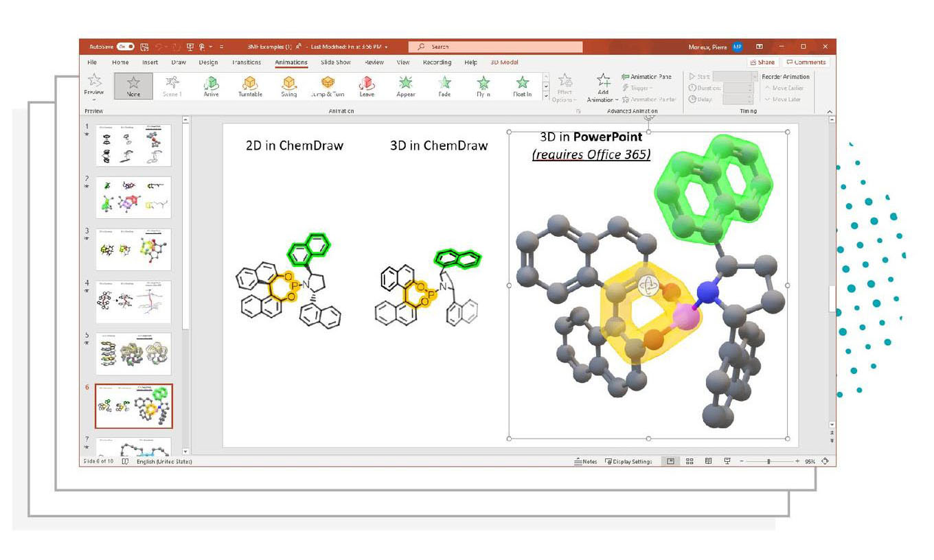
Task: Apply the Turntable 3D animation
Action: 250,86
